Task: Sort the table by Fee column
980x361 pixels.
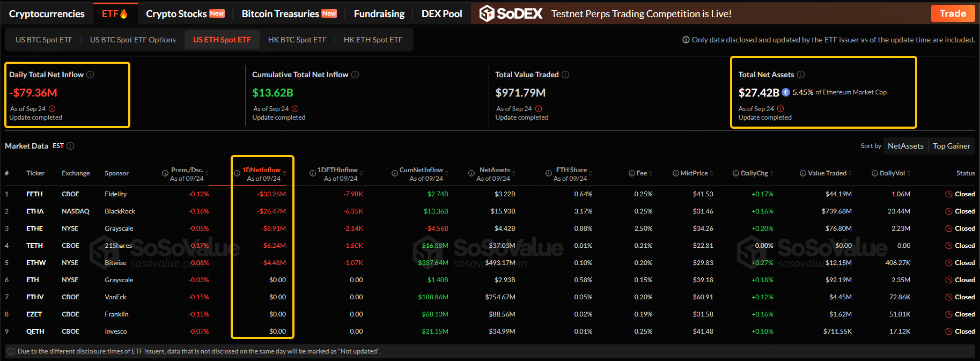Action: click(651, 173)
